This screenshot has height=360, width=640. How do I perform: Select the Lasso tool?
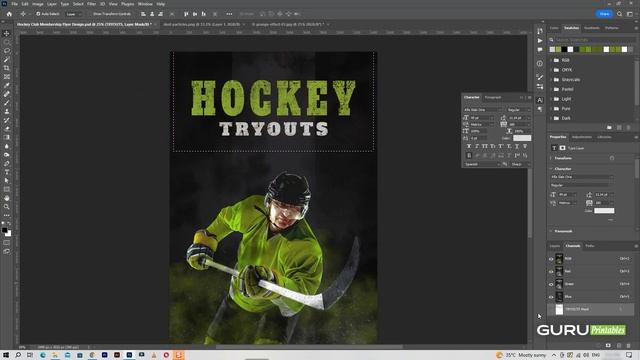7,51
